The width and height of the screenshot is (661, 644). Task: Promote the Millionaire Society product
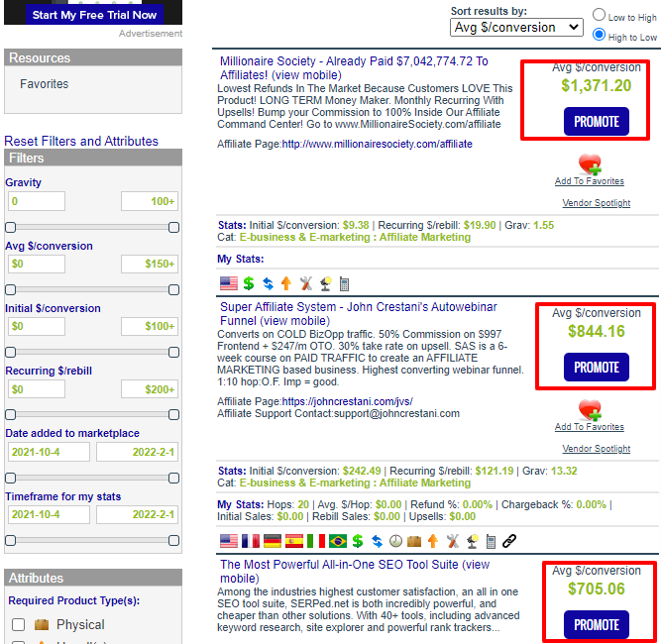596,122
